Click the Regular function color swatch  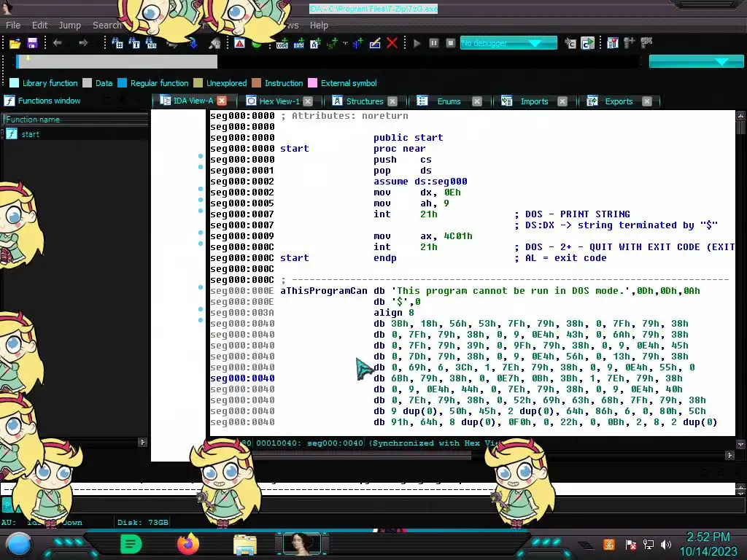(x=122, y=83)
